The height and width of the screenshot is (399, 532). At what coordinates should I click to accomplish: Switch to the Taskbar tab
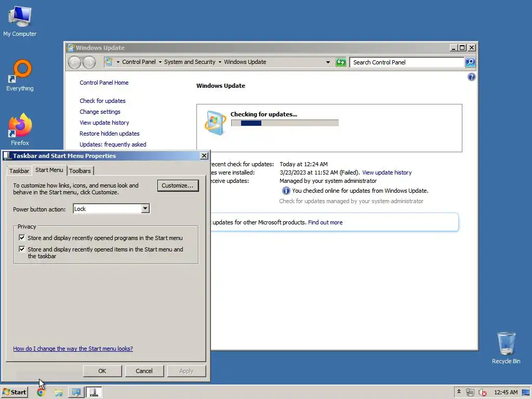19,170
